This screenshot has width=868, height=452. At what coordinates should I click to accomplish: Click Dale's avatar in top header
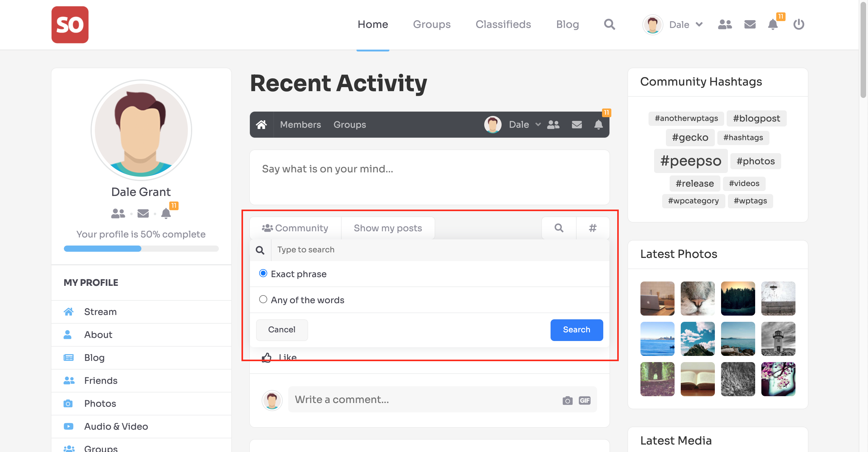pyautogui.click(x=653, y=24)
